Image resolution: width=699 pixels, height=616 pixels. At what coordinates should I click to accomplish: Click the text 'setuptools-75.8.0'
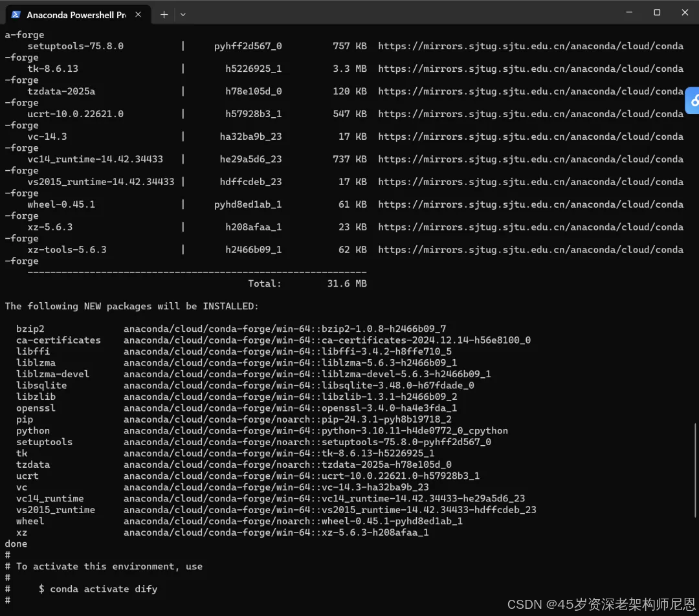[75, 46]
